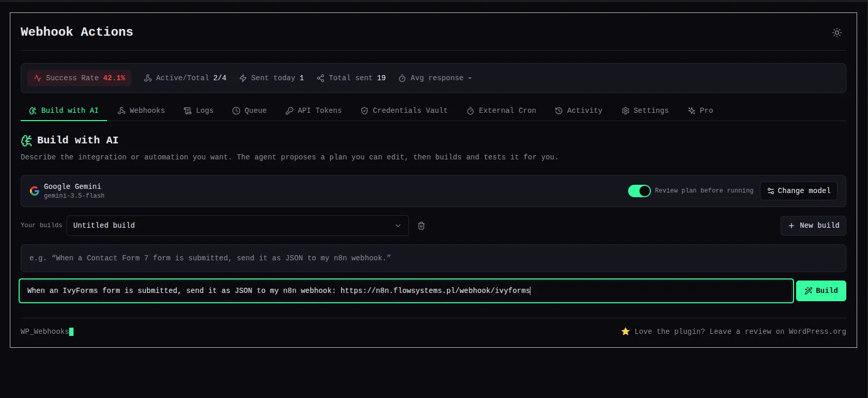The image size is (868, 398).
Task: Click the Google Gemini logo
Action: click(35, 191)
